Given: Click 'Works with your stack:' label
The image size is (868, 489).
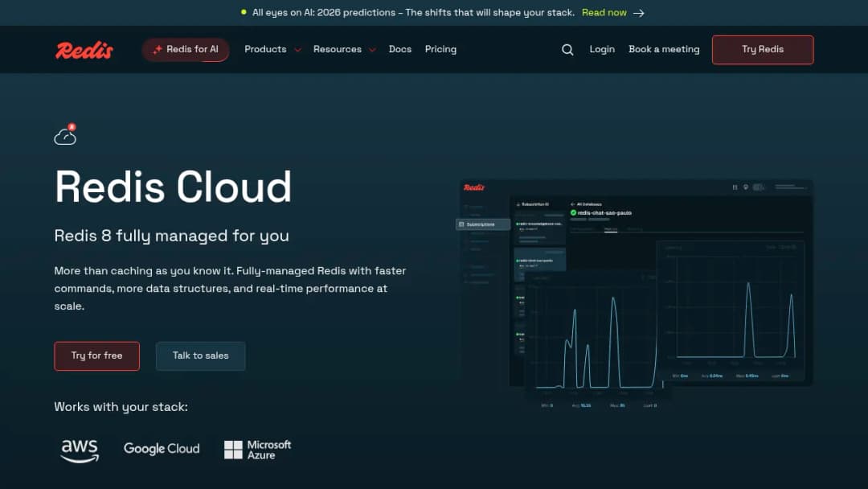Looking at the screenshot, I should 121,407.
